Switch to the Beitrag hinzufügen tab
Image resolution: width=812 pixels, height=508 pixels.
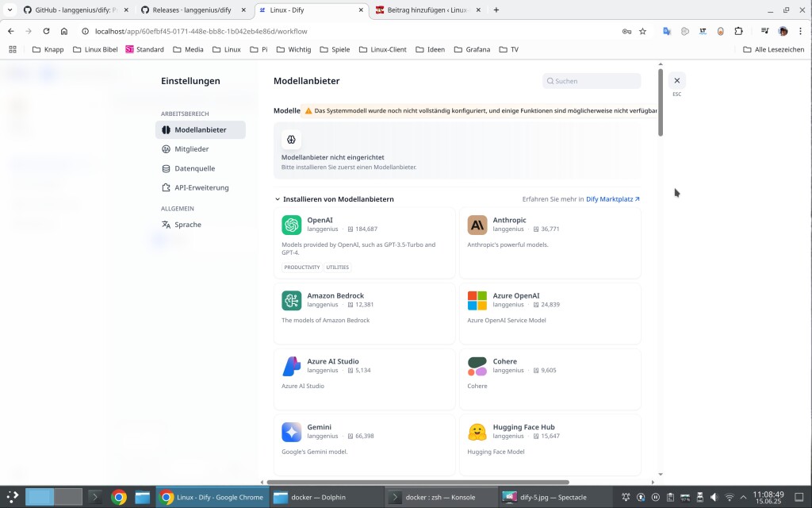[427, 10]
